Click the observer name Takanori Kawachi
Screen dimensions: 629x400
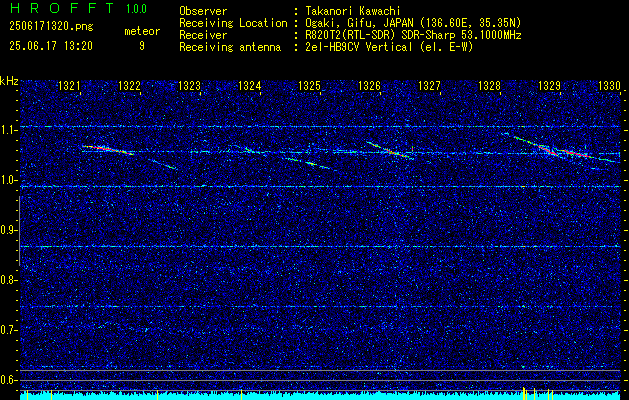click(353, 11)
